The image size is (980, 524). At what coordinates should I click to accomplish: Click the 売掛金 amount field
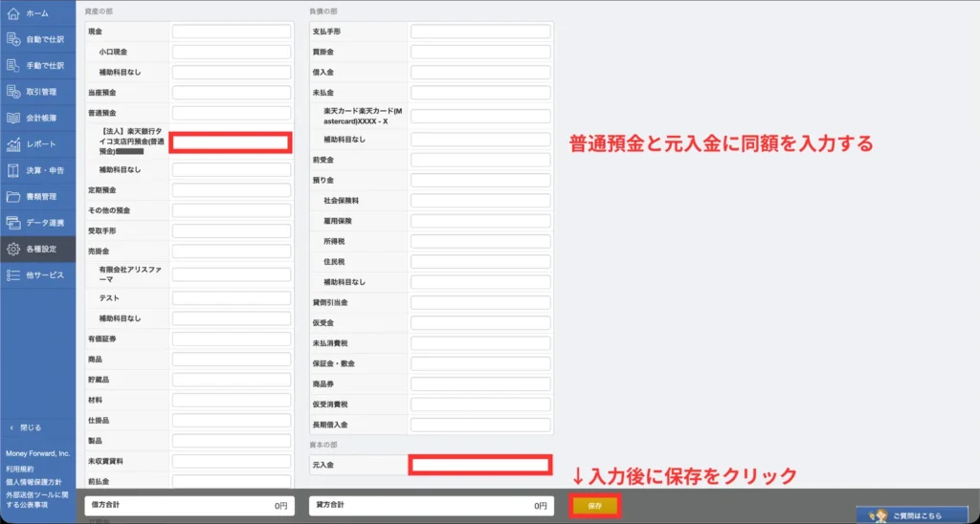[232, 251]
